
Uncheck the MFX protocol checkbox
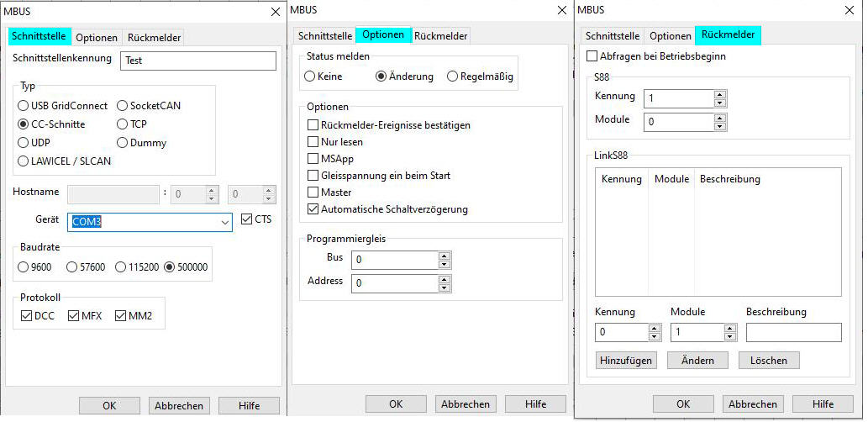pyautogui.click(x=74, y=316)
